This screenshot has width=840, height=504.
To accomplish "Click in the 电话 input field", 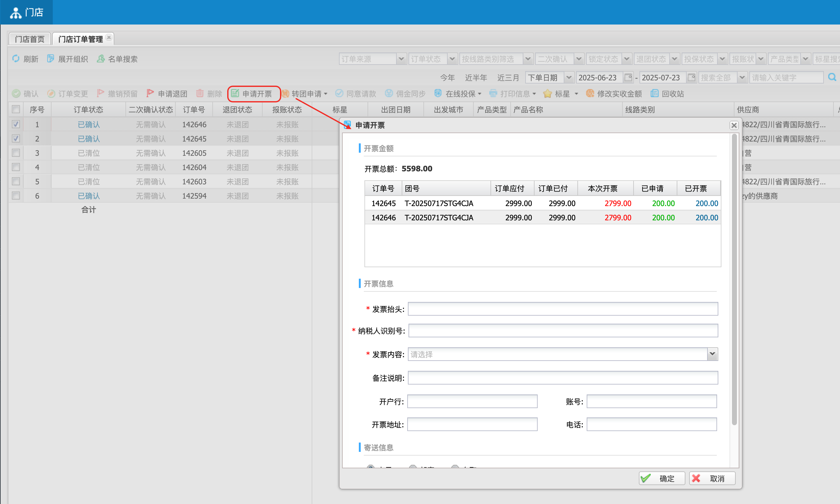I will pyautogui.click(x=652, y=424).
